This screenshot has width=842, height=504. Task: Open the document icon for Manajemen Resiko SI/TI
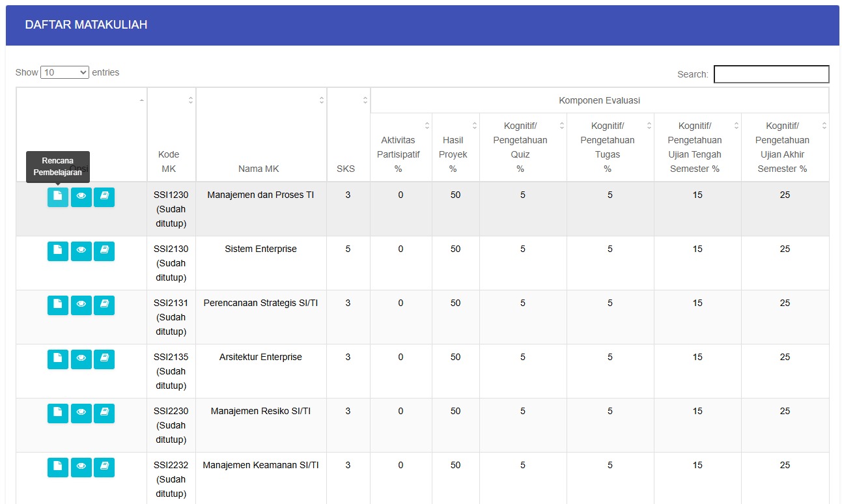pyautogui.click(x=58, y=413)
